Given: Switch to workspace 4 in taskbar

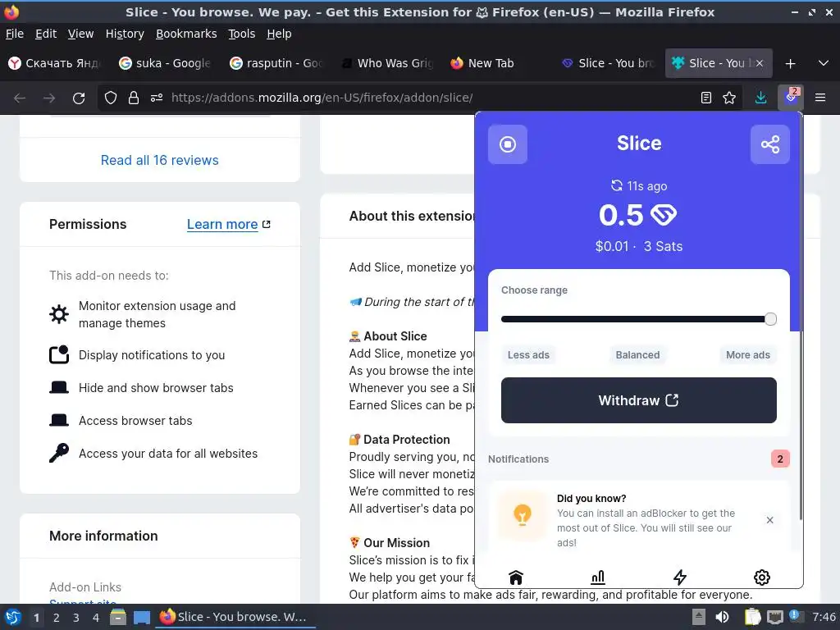Looking at the screenshot, I should [x=96, y=617].
